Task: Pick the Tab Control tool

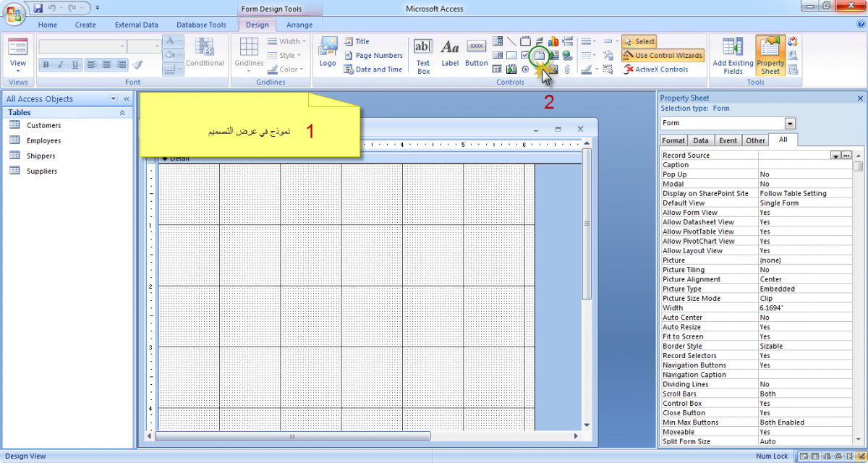Action: pos(539,55)
